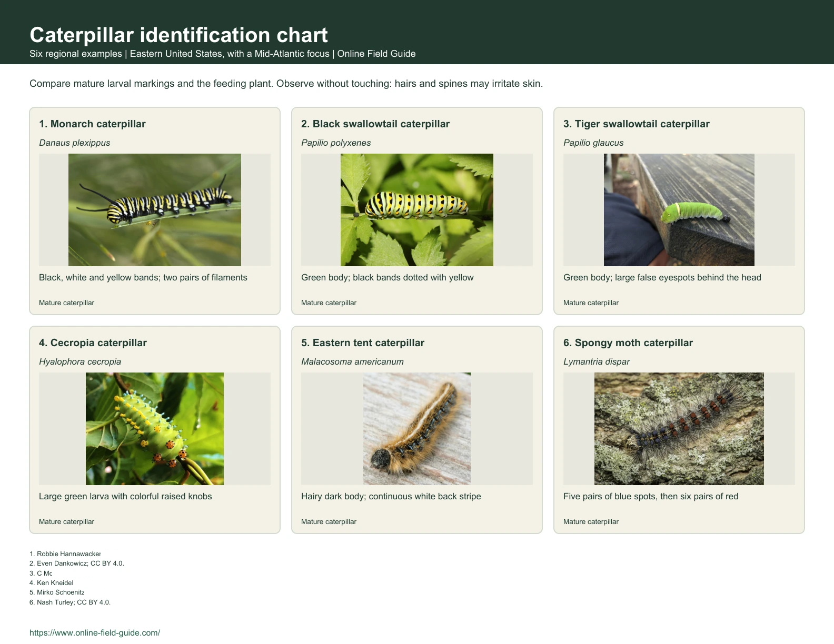Click 'Mature caterpillar' in the Eastern tent card

[329, 521]
